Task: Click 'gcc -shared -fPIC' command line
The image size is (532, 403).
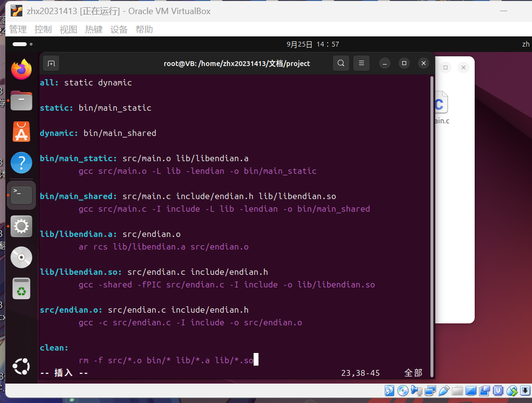Action: pyautogui.click(x=226, y=285)
